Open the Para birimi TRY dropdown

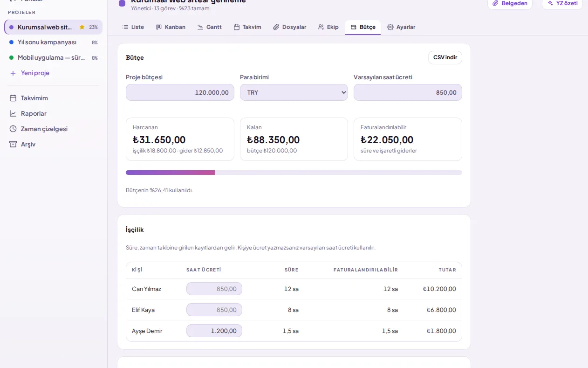click(x=294, y=92)
